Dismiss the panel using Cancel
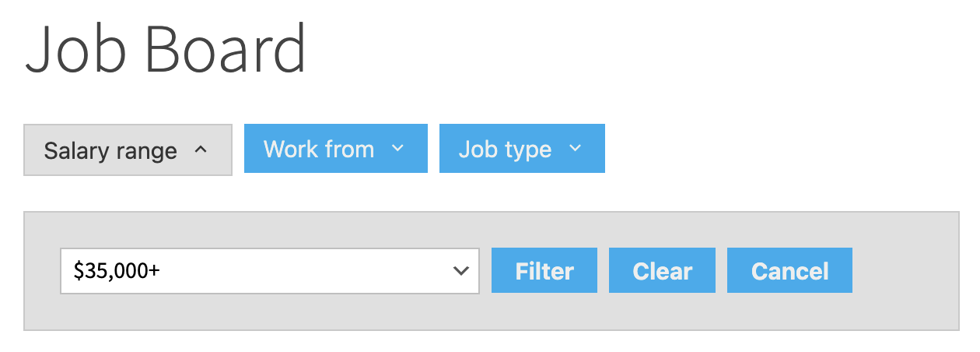The height and width of the screenshot is (352, 980). click(789, 271)
